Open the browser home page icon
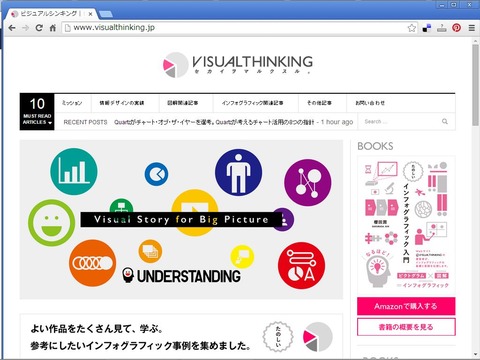The height and width of the screenshot is (360, 480). 53,28
